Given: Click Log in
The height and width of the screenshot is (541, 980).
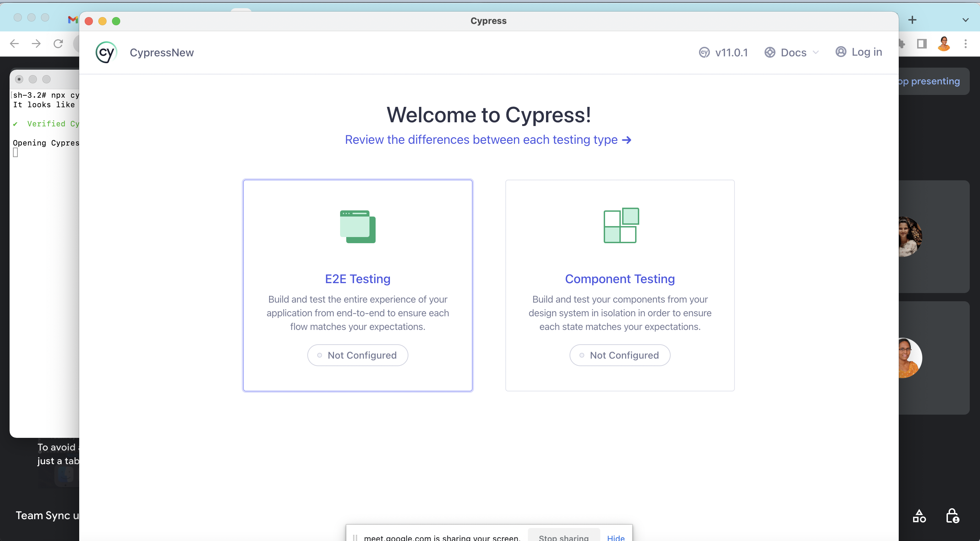Looking at the screenshot, I should (859, 52).
